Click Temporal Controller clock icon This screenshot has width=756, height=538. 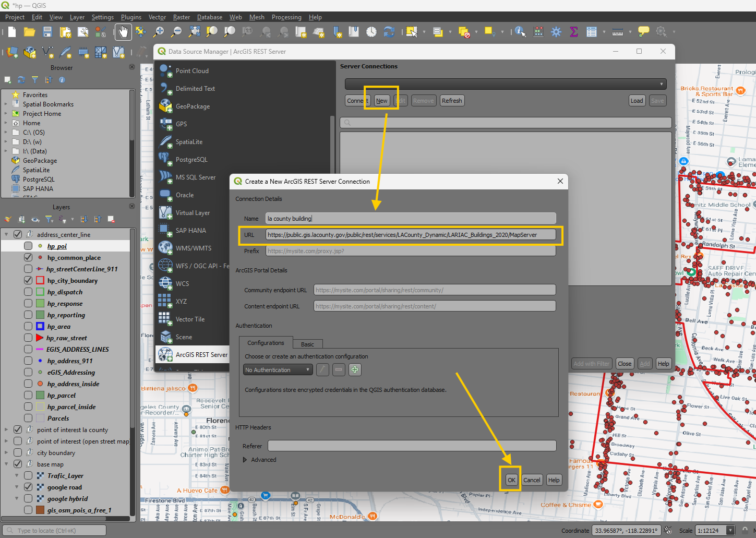click(371, 32)
